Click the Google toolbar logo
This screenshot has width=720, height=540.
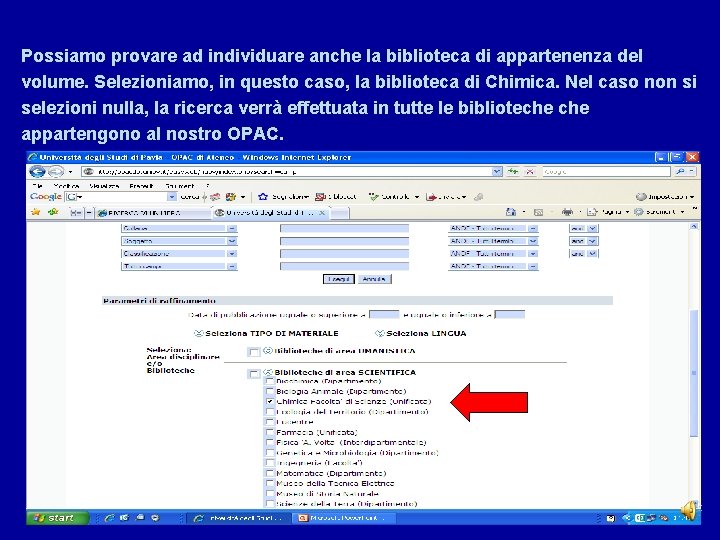coord(45,197)
